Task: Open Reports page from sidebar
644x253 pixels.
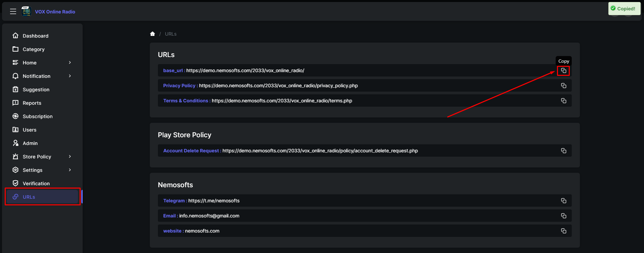Action: (x=42, y=103)
